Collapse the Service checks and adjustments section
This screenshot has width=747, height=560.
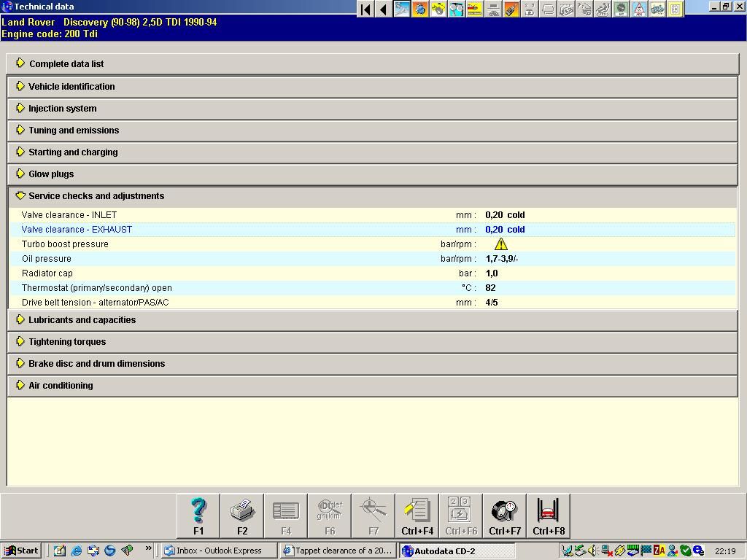[x=373, y=196]
